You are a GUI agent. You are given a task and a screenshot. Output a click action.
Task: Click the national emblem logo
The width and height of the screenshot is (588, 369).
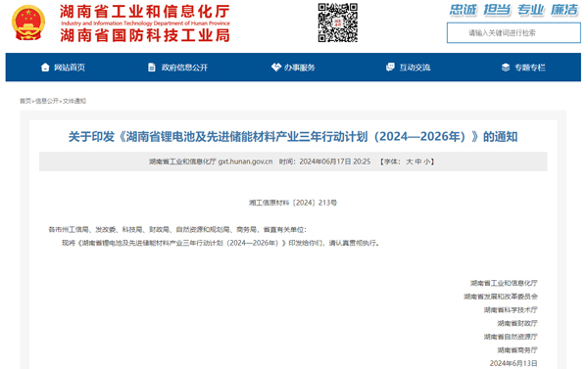coord(28,23)
